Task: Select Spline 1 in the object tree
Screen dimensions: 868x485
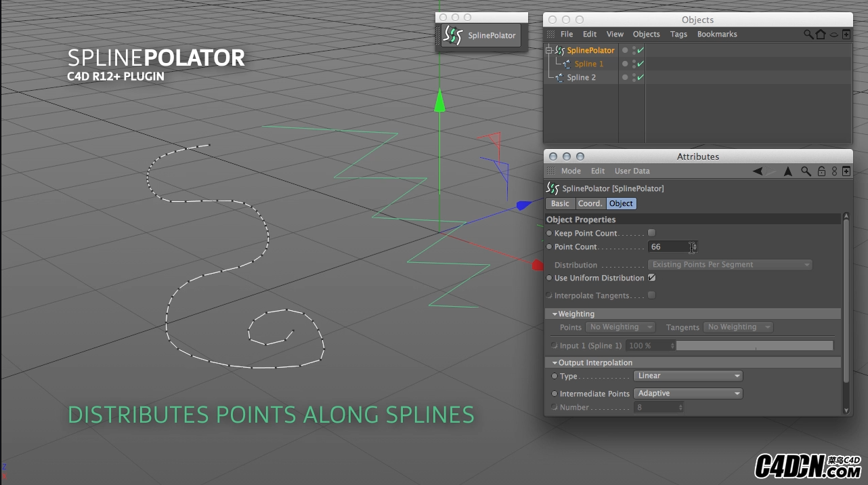Action: (589, 64)
